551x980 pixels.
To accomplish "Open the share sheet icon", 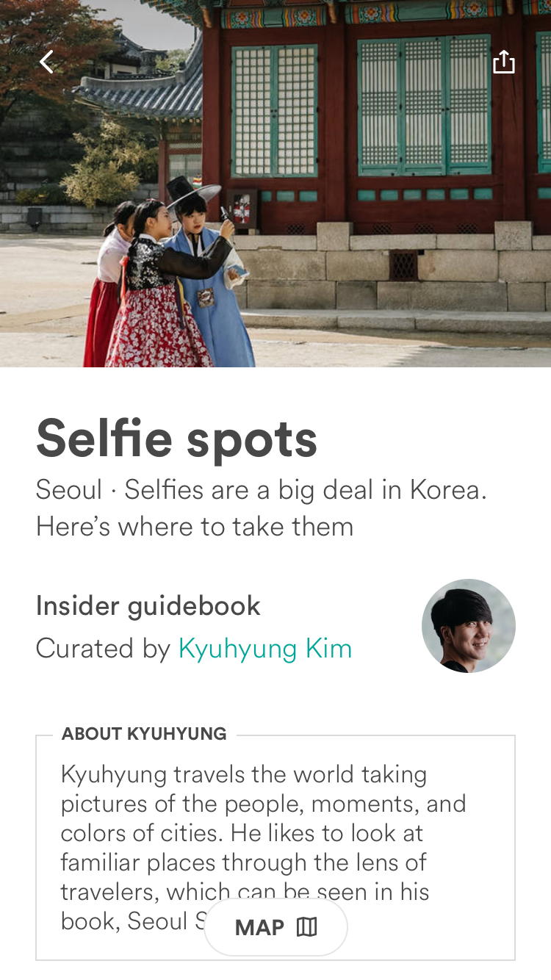I will coord(504,62).
